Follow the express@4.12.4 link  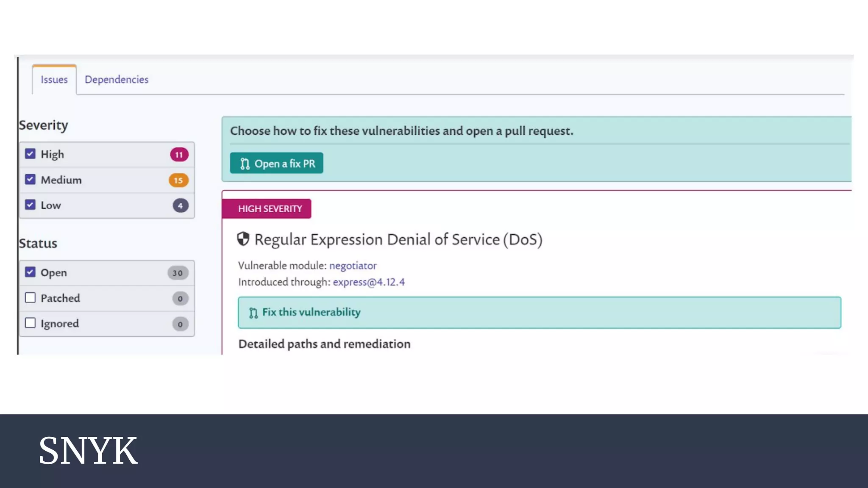click(x=369, y=282)
